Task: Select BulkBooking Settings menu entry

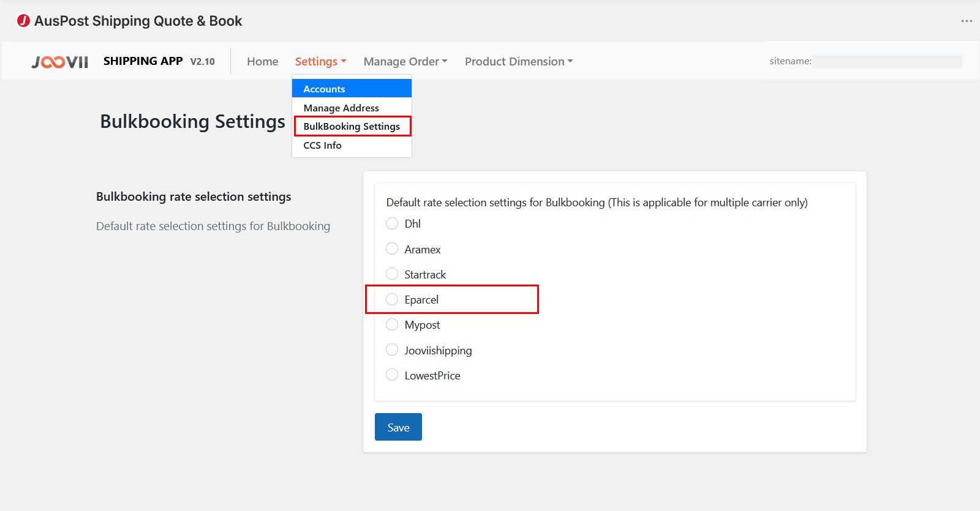Action: pyautogui.click(x=352, y=126)
